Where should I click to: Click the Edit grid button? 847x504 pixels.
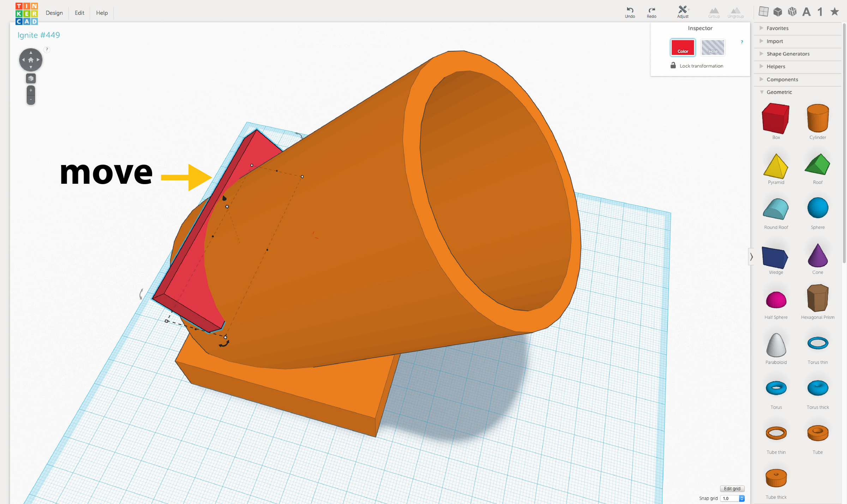(732, 488)
